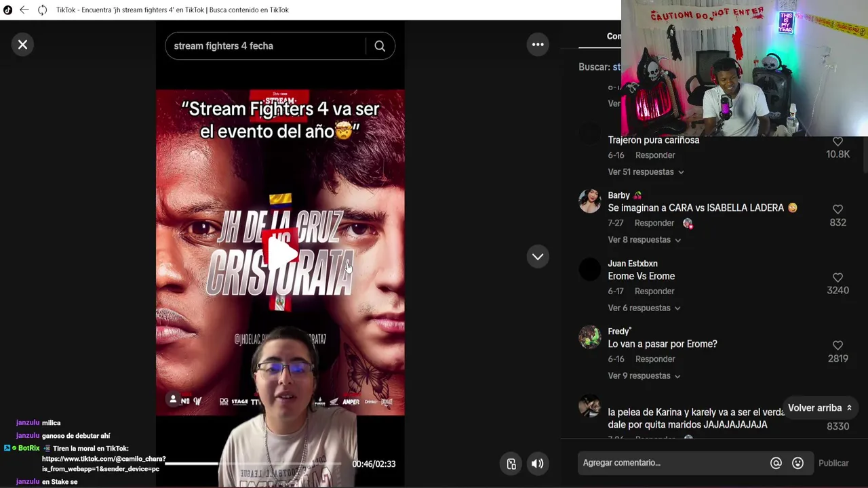The width and height of the screenshot is (868, 488).
Task: Click Responder under 'Erome Vs Erome'
Action: [x=654, y=291]
